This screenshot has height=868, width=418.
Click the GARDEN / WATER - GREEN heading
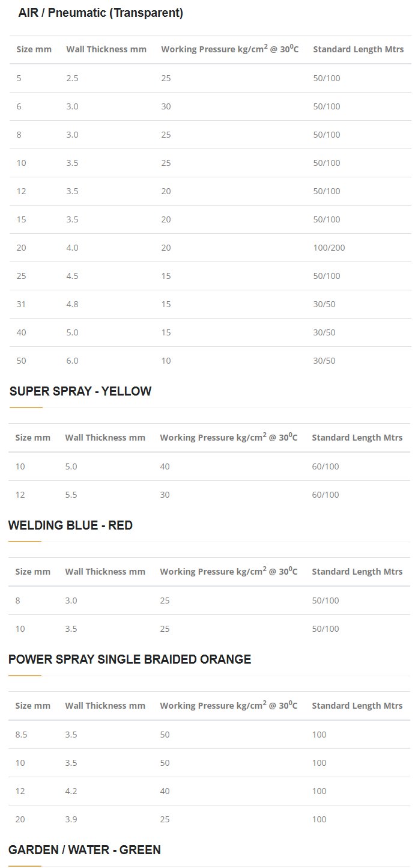[85, 850]
